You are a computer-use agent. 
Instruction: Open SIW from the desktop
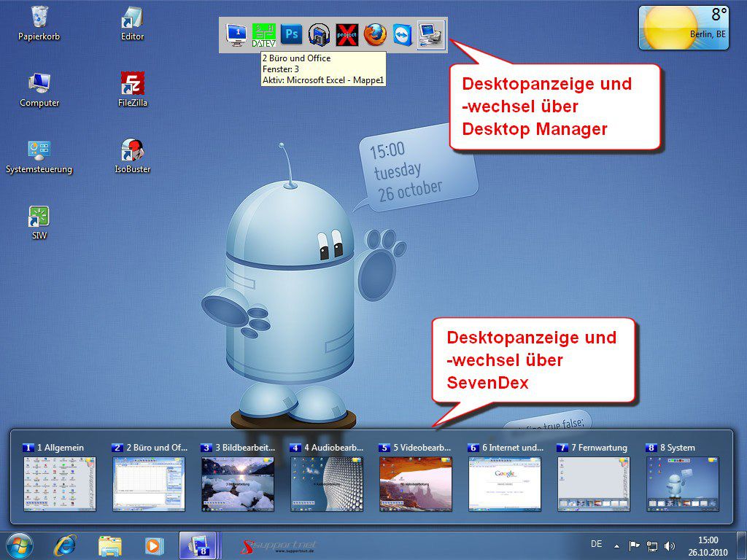[38, 215]
